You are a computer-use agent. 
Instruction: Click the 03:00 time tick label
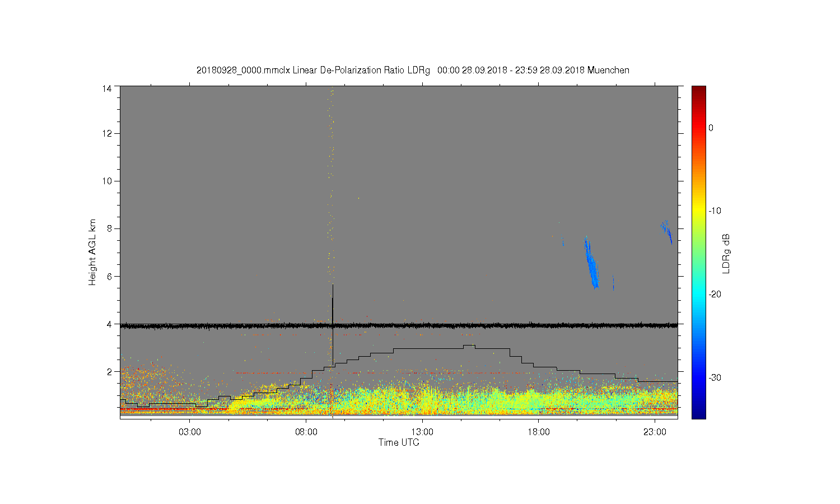pos(190,432)
